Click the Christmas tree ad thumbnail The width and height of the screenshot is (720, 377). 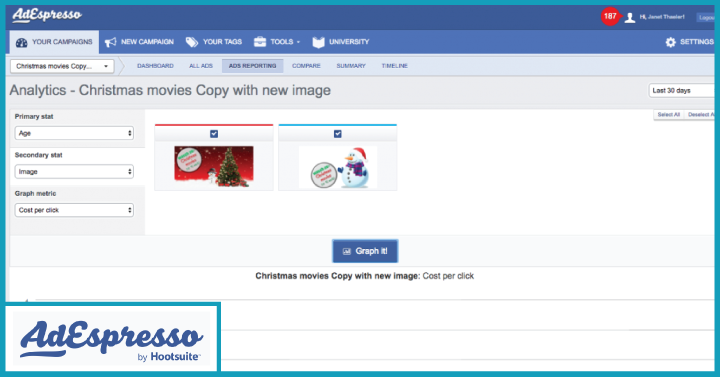pos(214,167)
